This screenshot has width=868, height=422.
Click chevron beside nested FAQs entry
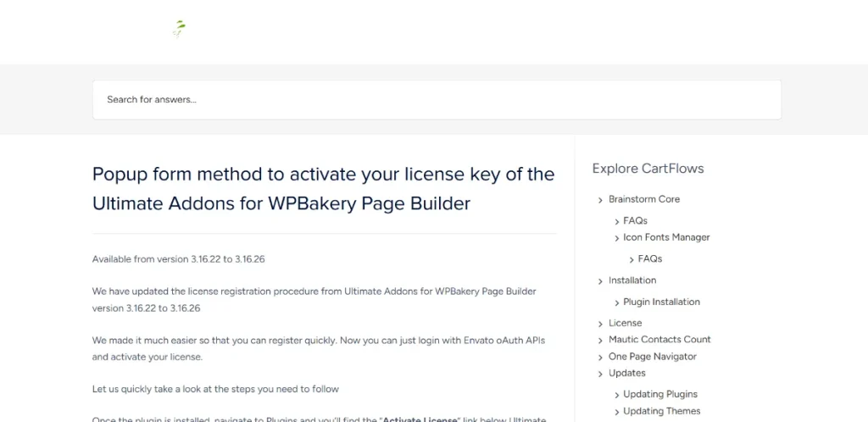(632, 260)
